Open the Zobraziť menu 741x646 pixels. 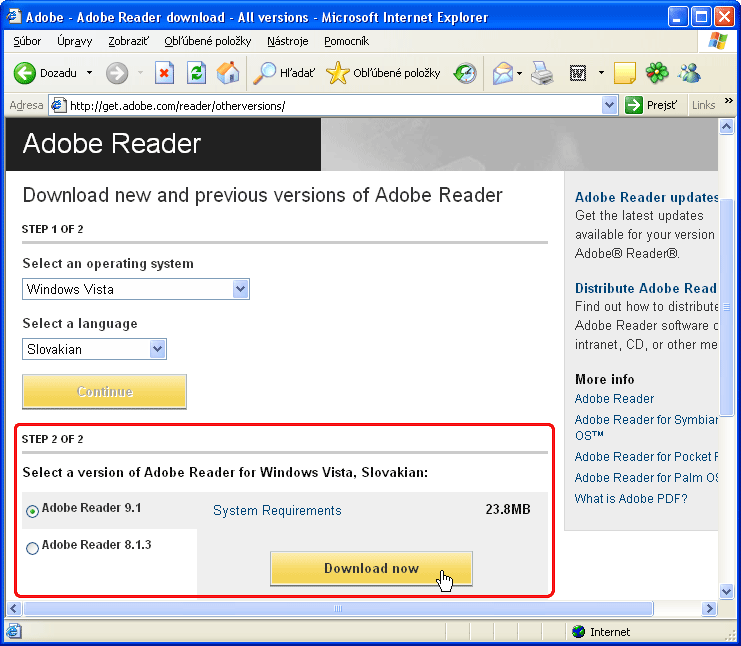pyautogui.click(x=129, y=42)
